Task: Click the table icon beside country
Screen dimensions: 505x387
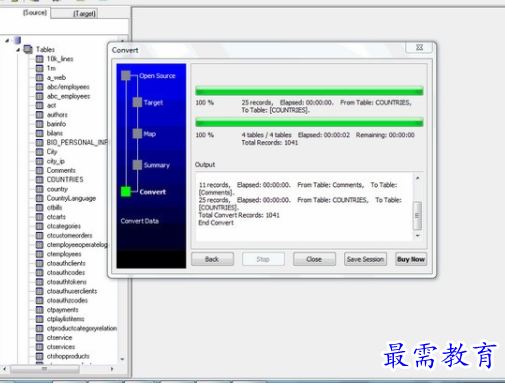Action: 40,189
